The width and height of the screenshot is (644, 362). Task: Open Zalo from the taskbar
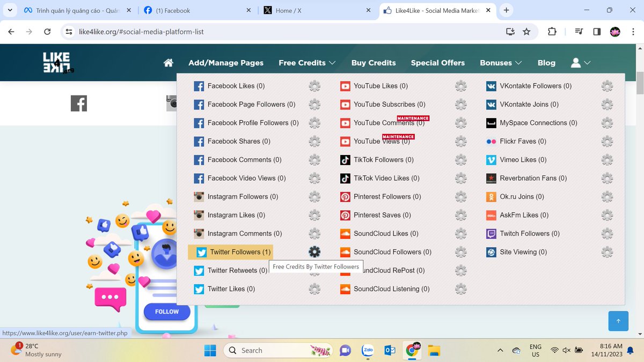click(x=368, y=350)
